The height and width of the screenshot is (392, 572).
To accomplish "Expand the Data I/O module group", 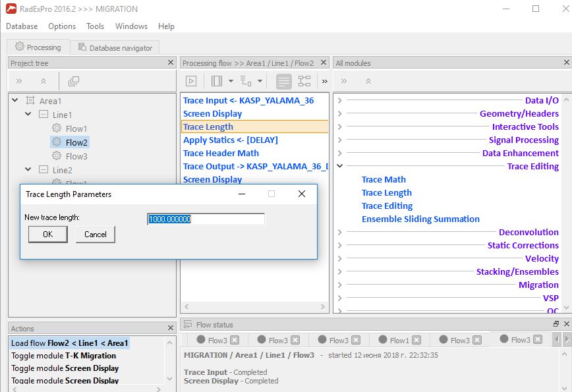I will (339, 100).
